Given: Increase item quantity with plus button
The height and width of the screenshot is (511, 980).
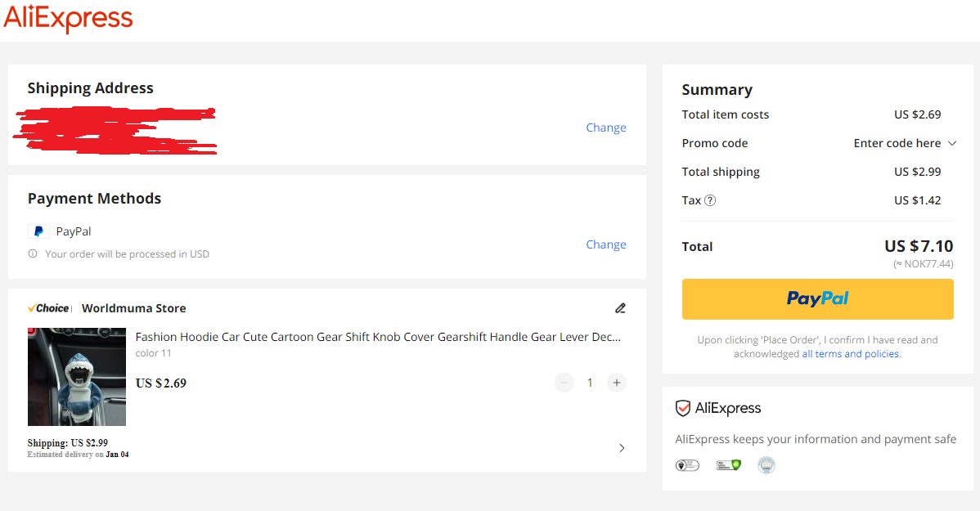Looking at the screenshot, I should pyautogui.click(x=616, y=383).
